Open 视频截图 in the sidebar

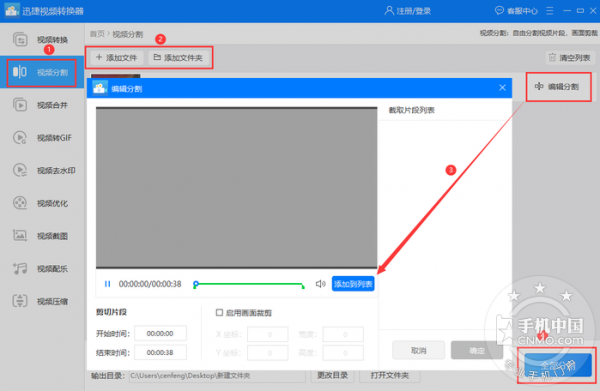(x=41, y=236)
